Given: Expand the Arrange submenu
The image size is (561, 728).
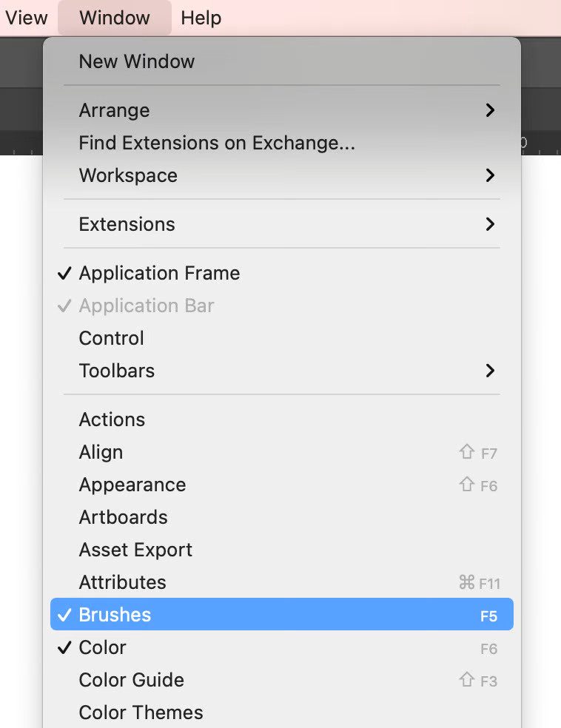Looking at the screenshot, I should (115, 110).
